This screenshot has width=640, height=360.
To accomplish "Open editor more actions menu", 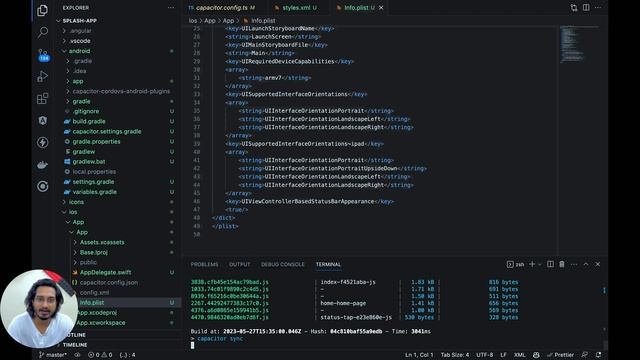I will tap(598, 8).
